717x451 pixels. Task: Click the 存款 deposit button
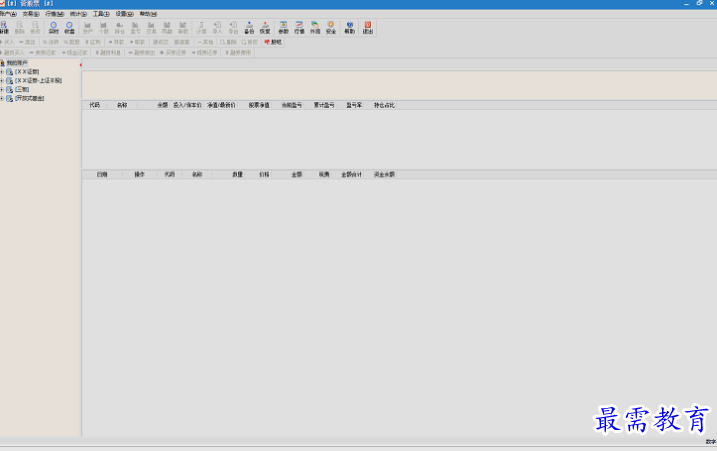click(117, 42)
